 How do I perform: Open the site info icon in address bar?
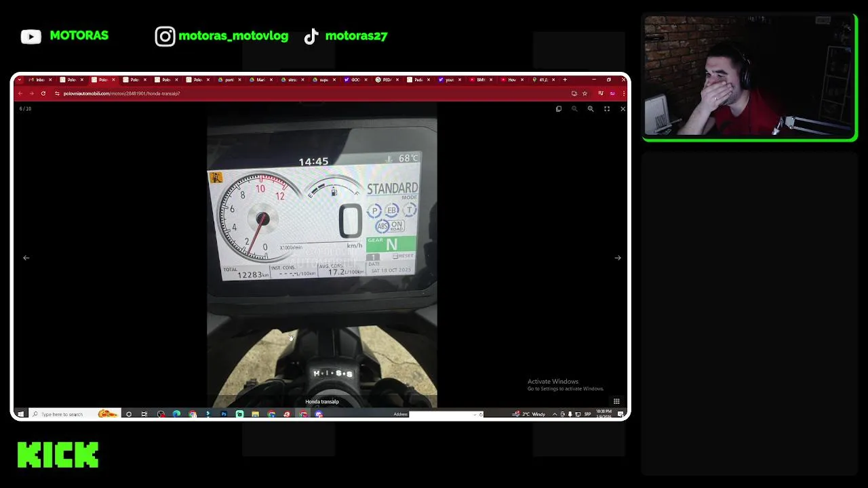[x=57, y=94]
